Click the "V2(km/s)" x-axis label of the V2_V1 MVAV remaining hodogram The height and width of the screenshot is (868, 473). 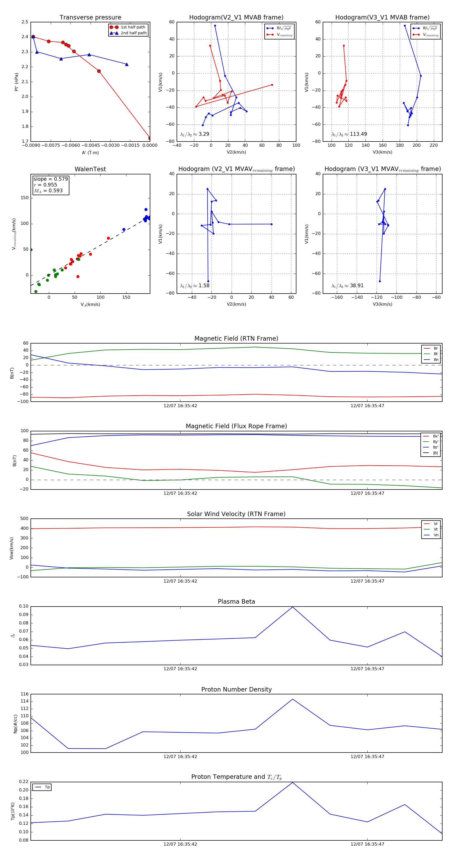[x=236, y=304]
